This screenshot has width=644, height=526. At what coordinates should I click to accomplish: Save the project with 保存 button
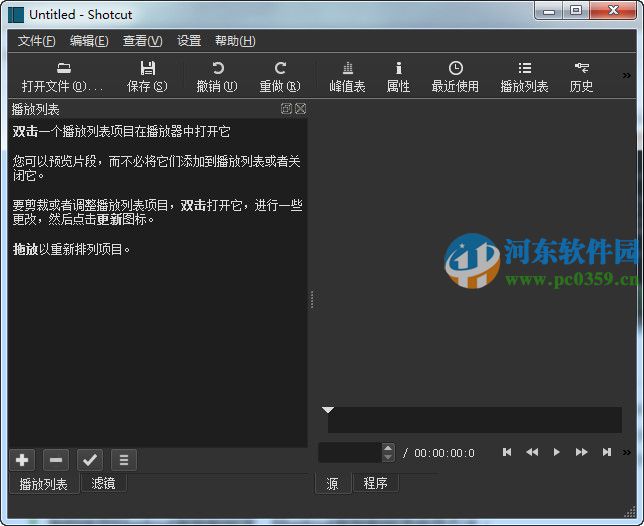coord(147,77)
